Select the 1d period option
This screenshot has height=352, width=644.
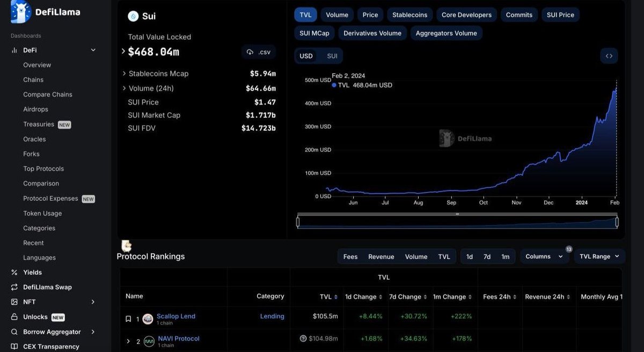[470, 256]
